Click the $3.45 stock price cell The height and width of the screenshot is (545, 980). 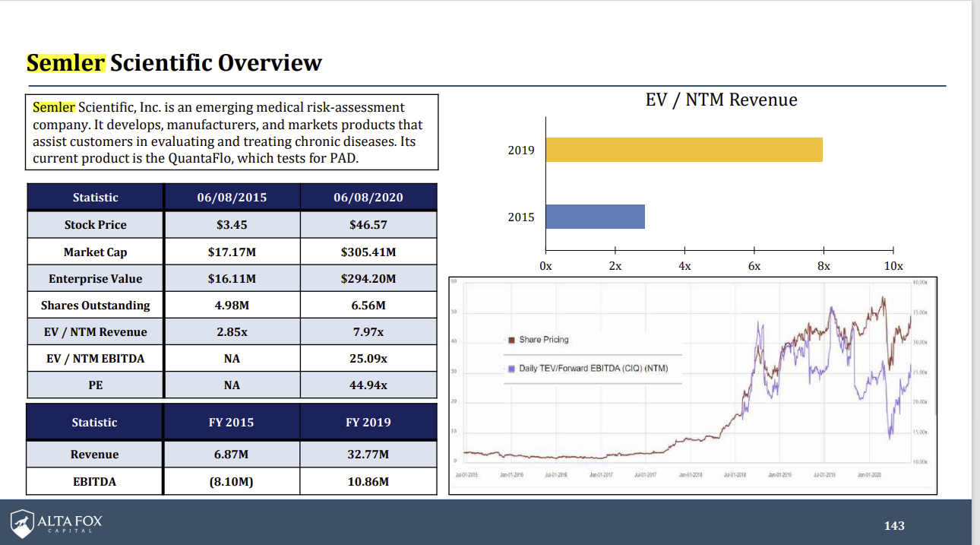(232, 225)
